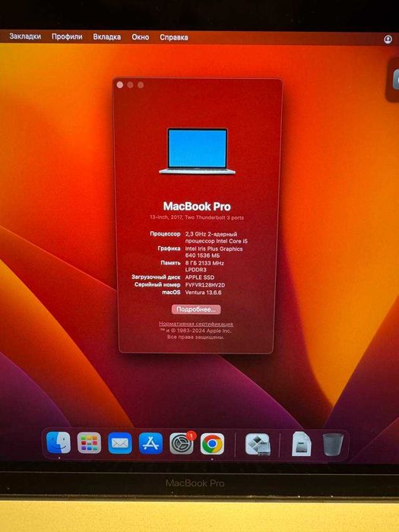This screenshot has width=399, height=532.
Task: Click the Загрузочный диск label
Action: pos(156,277)
